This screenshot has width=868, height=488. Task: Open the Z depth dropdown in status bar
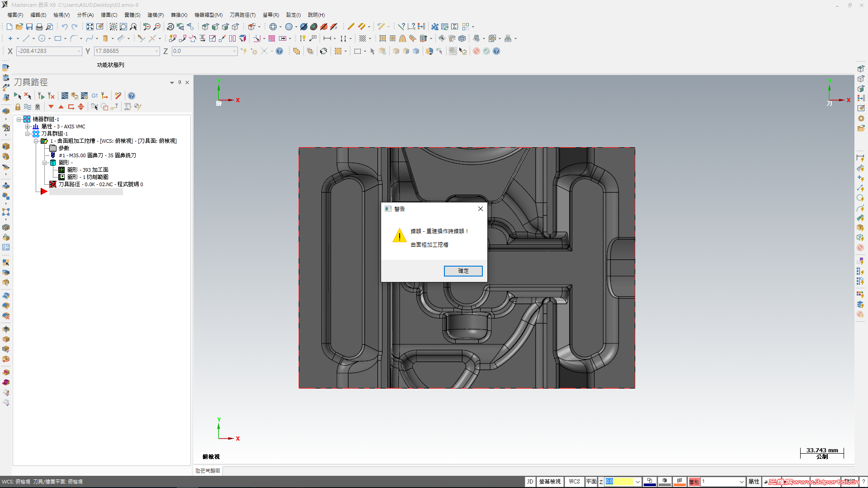(x=637, y=482)
